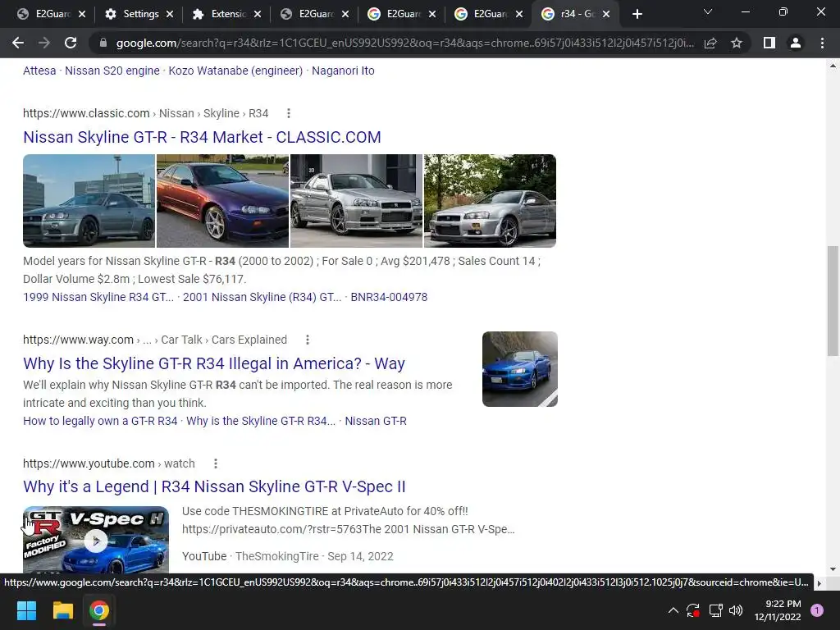Click the silver Skyline in garage thumbnail
840x630 pixels.
[x=356, y=201]
